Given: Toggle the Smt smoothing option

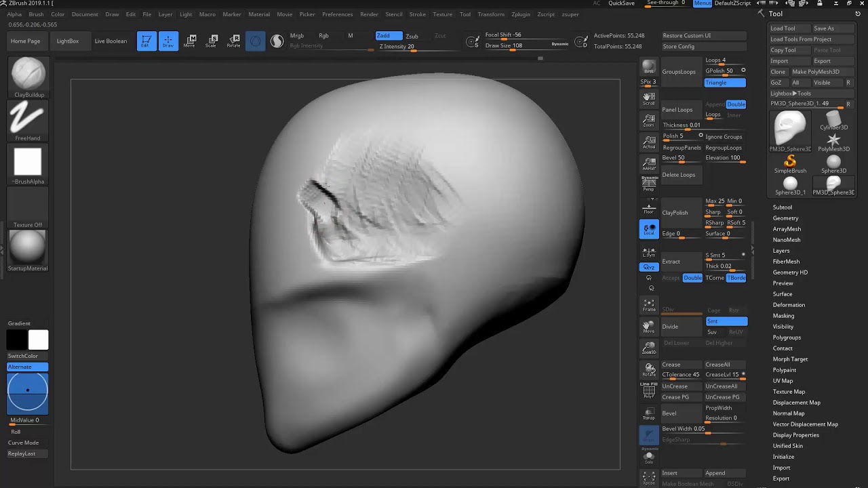Looking at the screenshot, I should pos(726,321).
